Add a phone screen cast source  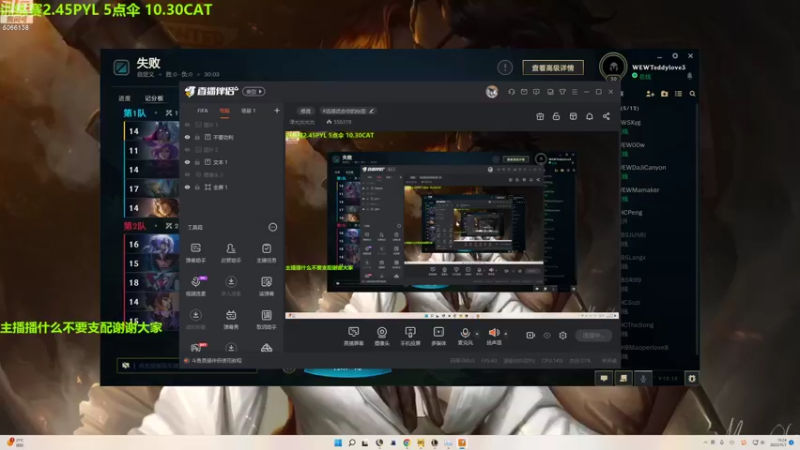[x=410, y=336]
